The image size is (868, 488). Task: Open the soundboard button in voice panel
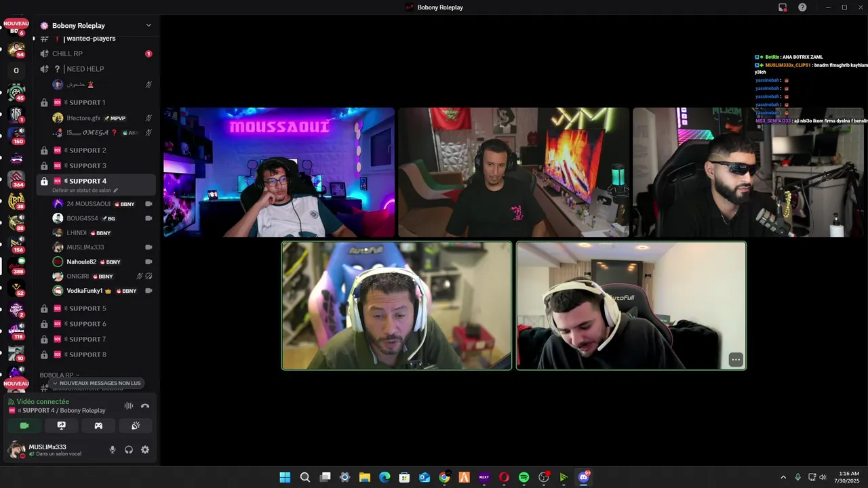click(x=135, y=426)
